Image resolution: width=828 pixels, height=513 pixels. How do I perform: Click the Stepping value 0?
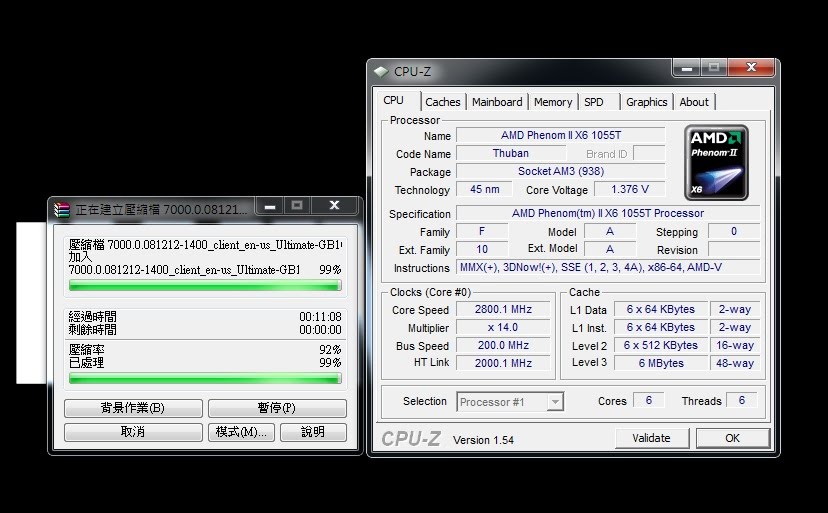(x=733, y=231)
